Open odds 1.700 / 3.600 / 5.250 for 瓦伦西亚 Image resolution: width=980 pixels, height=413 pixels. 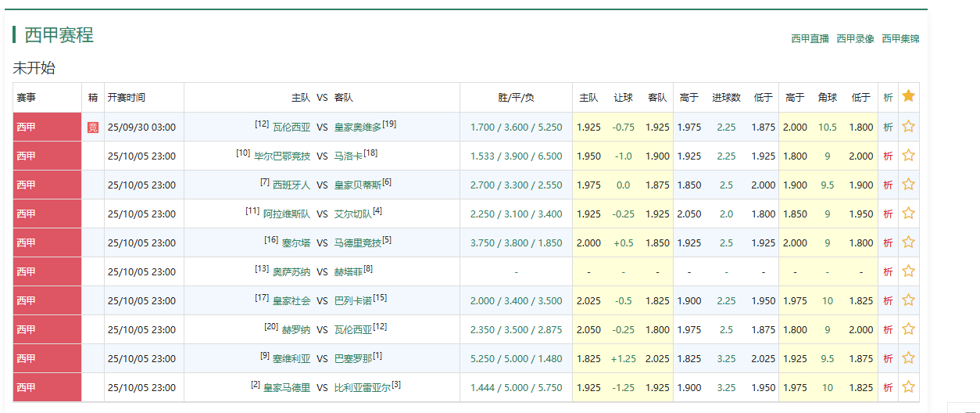tap(516, 127)
